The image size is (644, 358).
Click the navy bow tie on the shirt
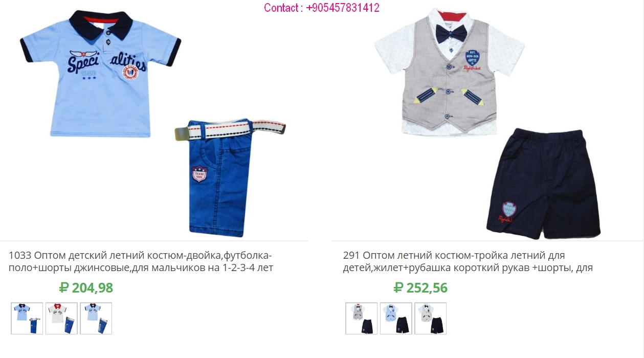click(x=452, y=34)
